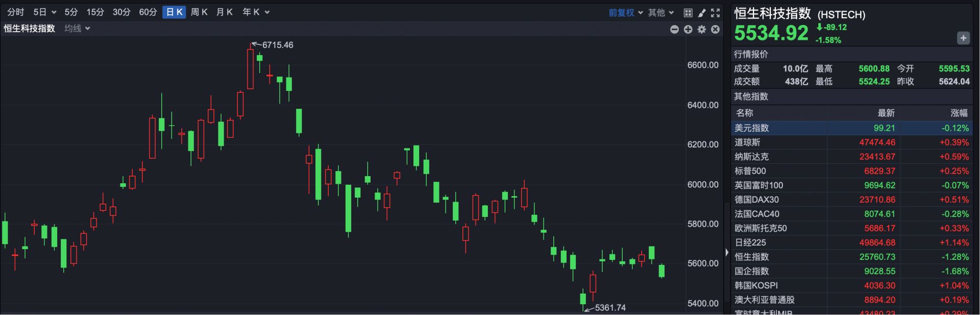Expand the 均线 moving average dropdown
Screen dimensions: 980x315
[x=77, y=29]
